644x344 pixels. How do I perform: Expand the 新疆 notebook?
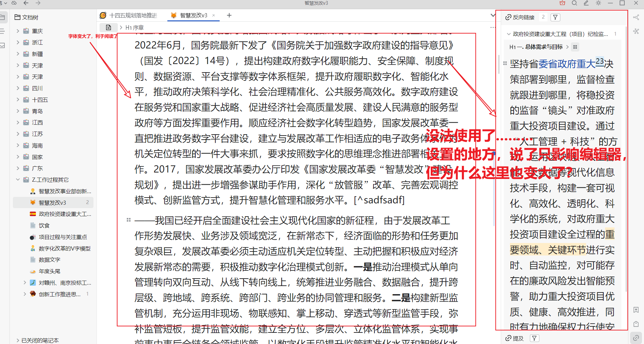pyautogui.click(x=18, y=54)
